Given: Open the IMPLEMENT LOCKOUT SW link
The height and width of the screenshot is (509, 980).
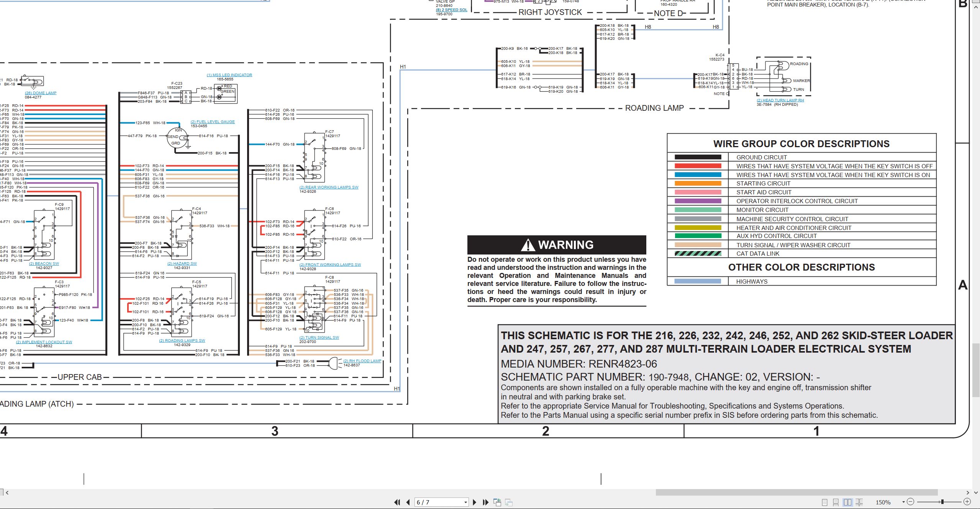Looking at the screenshot, I should [x=44, y=342].
